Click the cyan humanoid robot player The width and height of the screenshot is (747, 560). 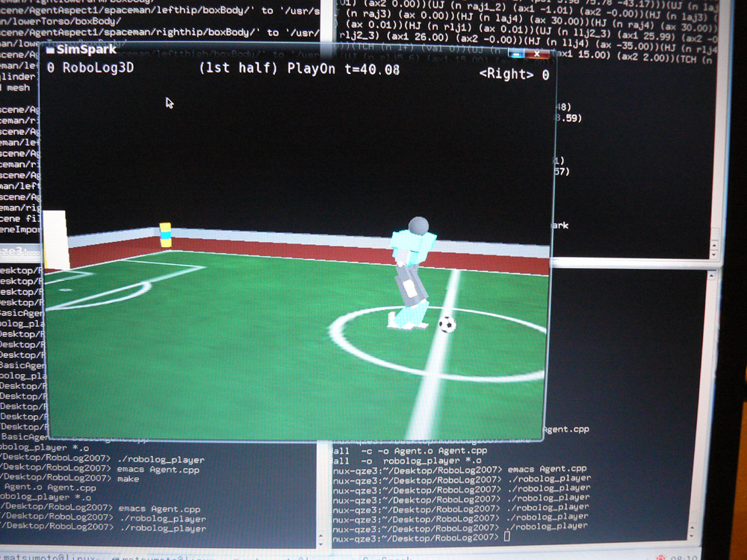(412, 273)
